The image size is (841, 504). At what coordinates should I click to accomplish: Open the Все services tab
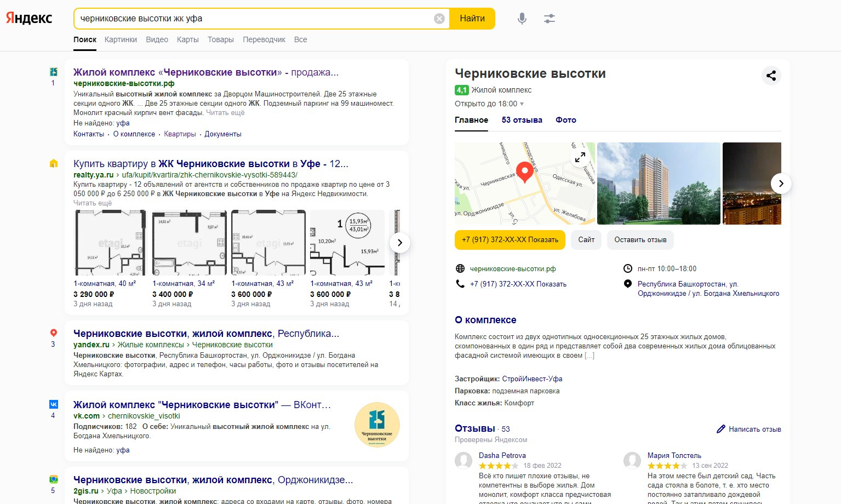coord(301,39)
